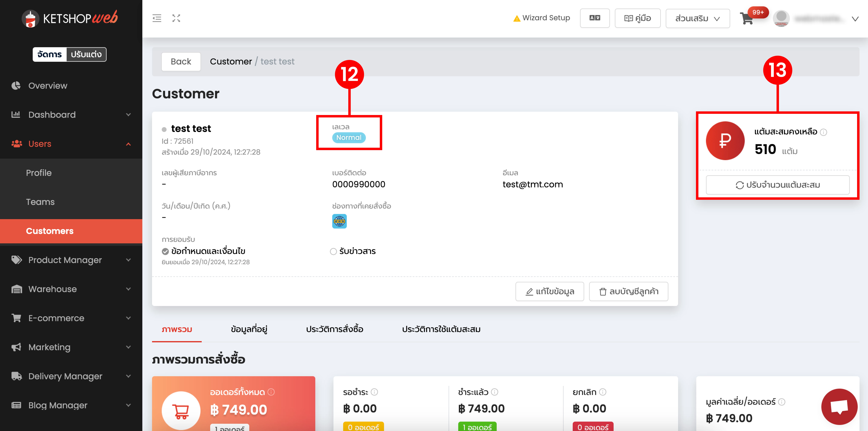Screen dimensions: 868x431
Task: Click the phone number 0000990000
Action: tap(359, 184)
